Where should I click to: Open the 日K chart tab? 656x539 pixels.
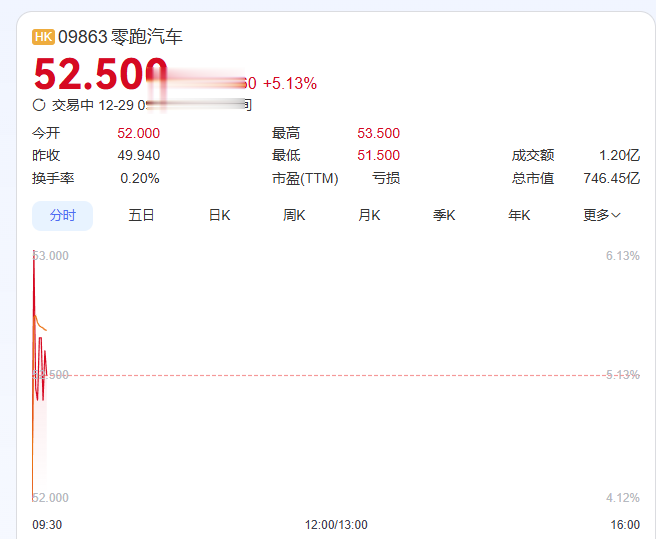(220, 216)
